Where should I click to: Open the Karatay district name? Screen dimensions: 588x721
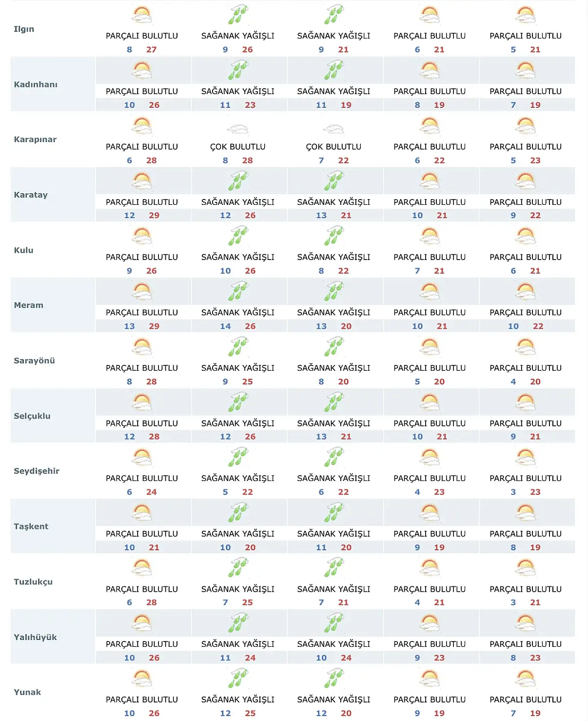[31, 195]
